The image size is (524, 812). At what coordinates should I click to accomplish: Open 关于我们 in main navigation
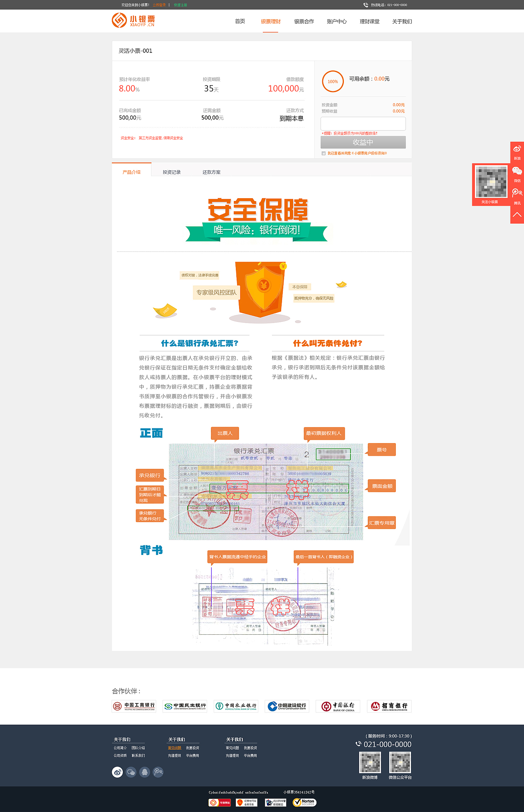(x=402, y=21)
